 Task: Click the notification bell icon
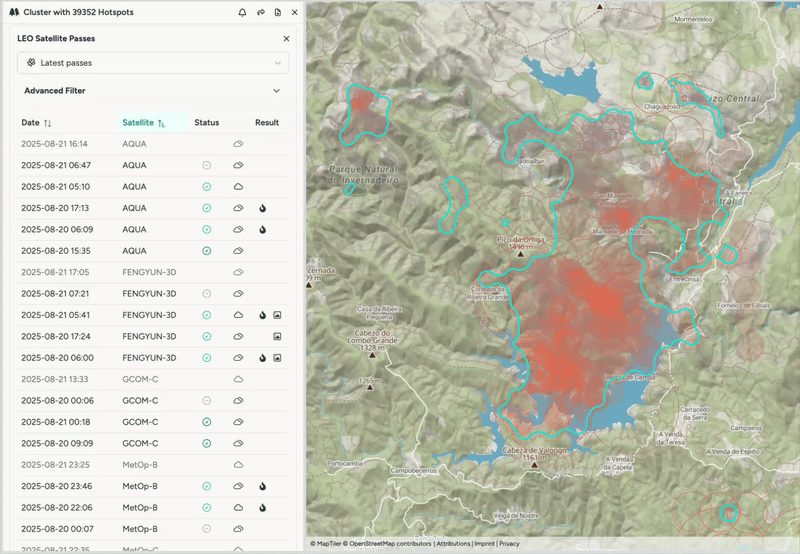click(x=242, y=12)
